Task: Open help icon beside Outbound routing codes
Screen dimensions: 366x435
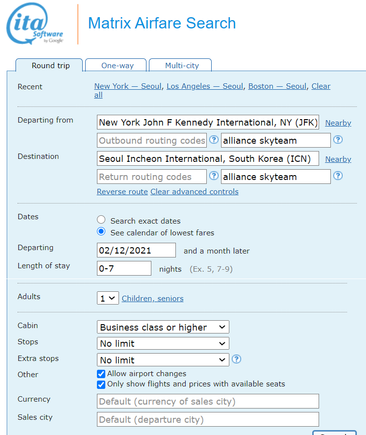Action: point(214,139)
